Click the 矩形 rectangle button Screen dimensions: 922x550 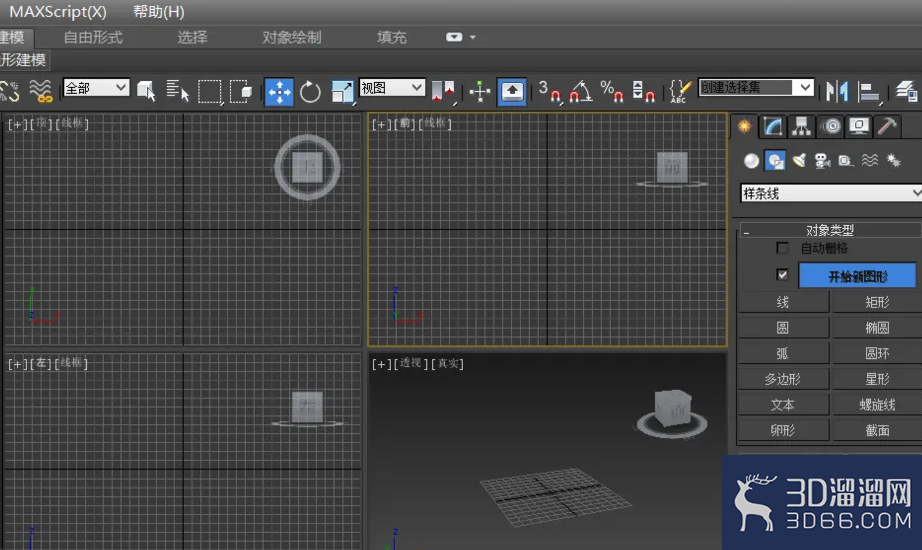pos(877,302)
